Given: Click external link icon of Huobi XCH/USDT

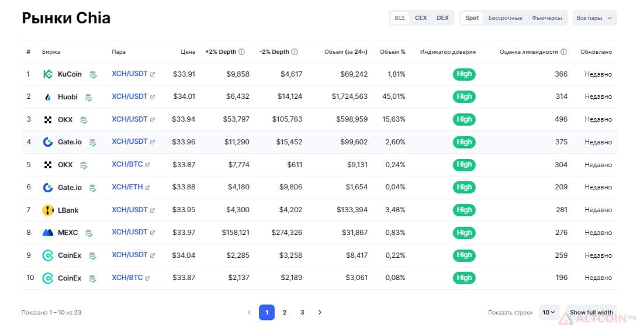Looking at the screenshot, I should 153,97.
